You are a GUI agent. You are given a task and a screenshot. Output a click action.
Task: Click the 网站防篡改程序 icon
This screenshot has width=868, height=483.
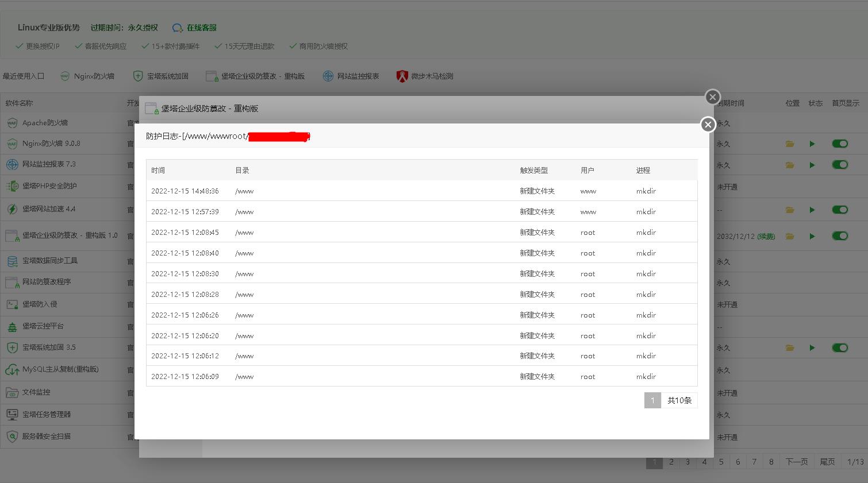tap(12, 282)
